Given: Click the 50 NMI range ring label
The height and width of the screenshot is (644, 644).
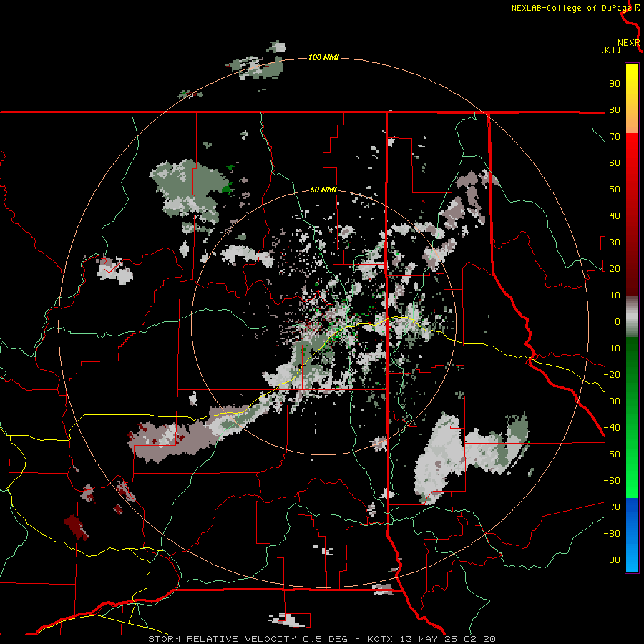Looking at the screenshot, I should pos(323,190).
